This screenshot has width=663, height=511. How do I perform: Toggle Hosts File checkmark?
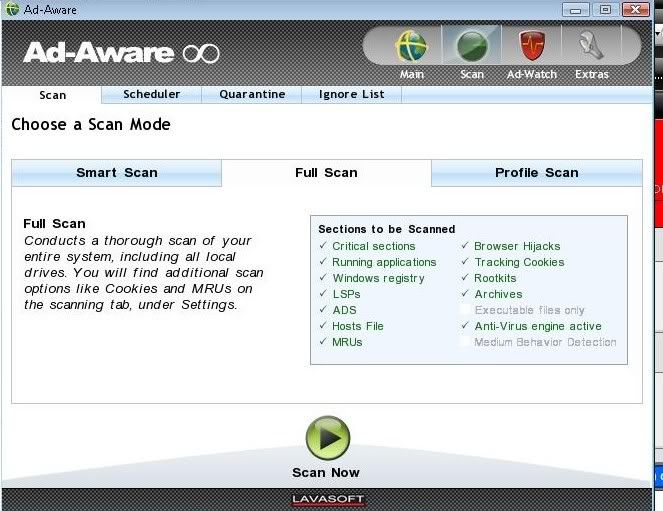[323, 326]
